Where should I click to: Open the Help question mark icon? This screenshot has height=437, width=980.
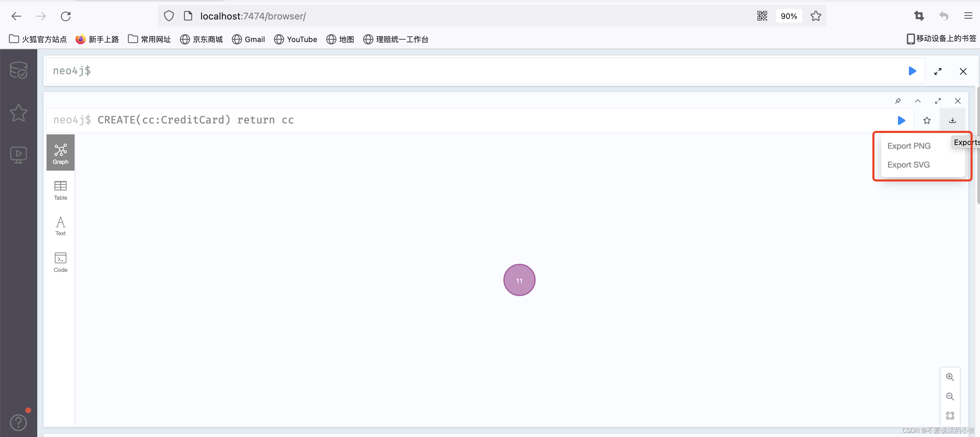(x=18, y=422)
